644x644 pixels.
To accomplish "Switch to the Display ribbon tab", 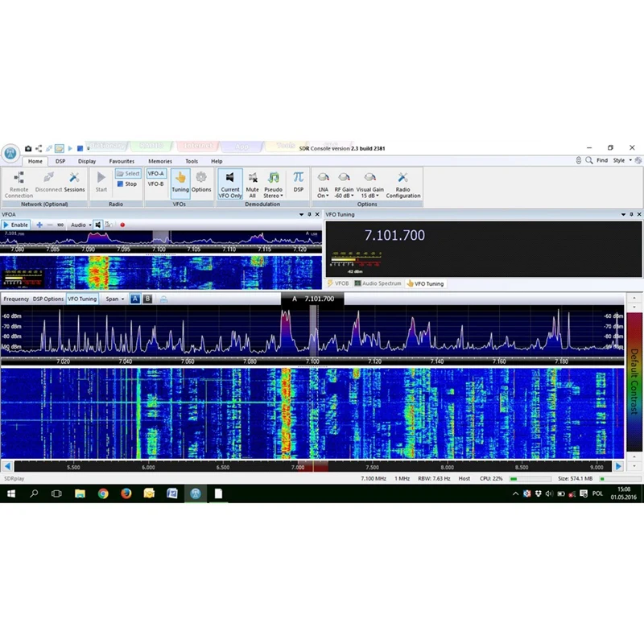I will [x=87, y=162].
